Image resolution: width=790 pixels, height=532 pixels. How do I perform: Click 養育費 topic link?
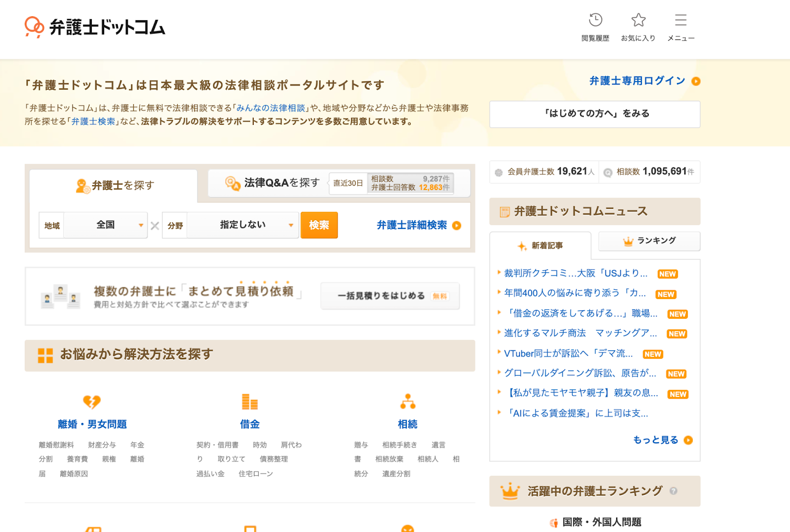[x=78, y=459]
